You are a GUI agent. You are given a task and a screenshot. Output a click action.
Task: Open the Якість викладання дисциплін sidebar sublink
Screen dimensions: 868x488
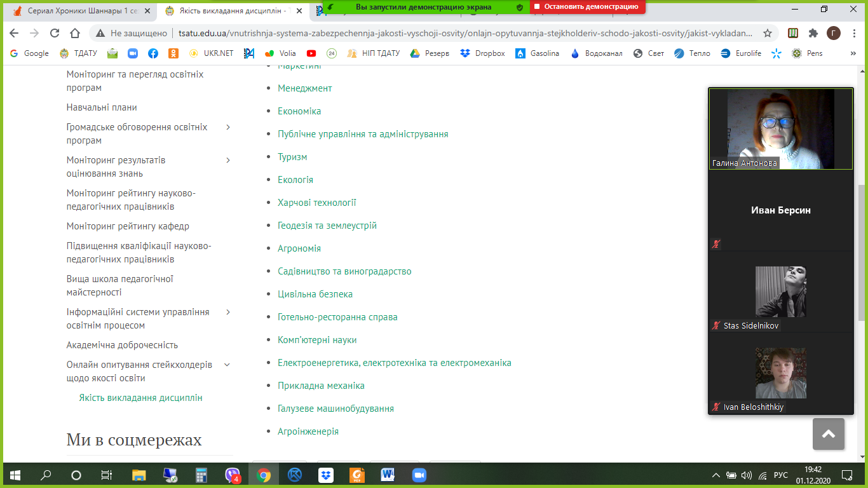pos(140,398)
